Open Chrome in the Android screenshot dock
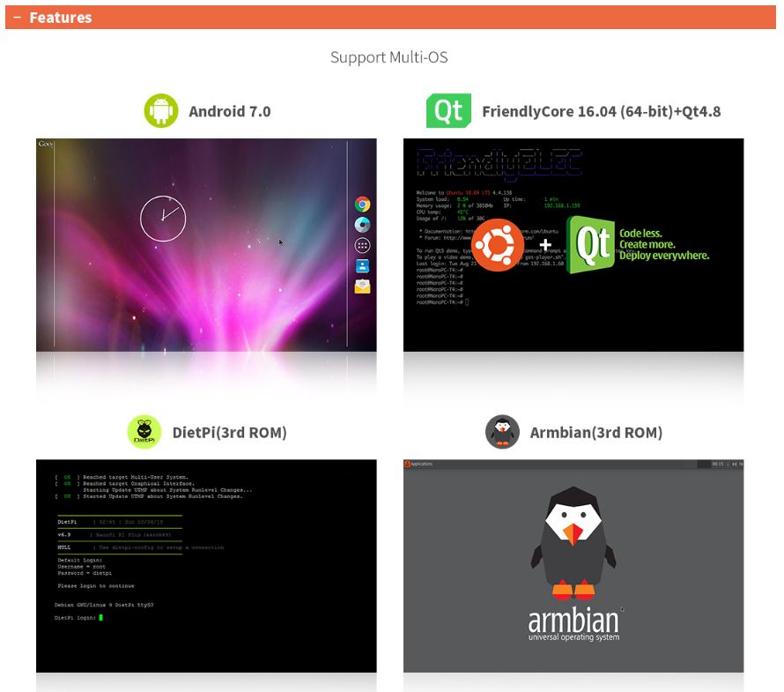Viewport: 784px width, 692px height. [x=362, y=204]
